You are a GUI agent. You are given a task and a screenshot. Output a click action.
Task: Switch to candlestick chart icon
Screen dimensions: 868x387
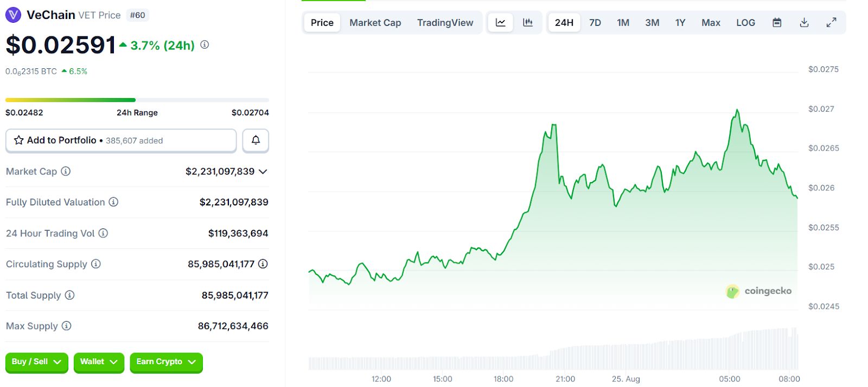pos(527,23)
